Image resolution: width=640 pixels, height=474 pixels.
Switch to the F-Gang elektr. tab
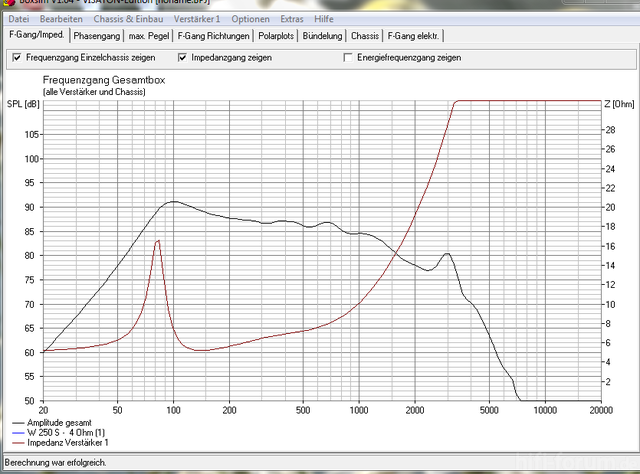[414, 36]
